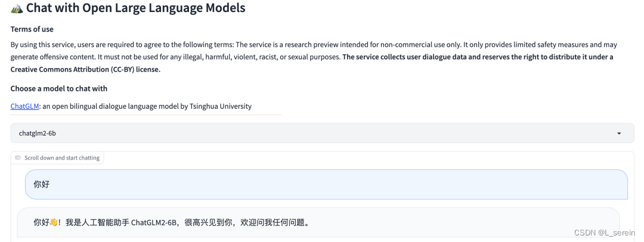Click the bold CC-BY license sentence
The height and width of the screenshot is (242, 644).
(x=312, y=63)
